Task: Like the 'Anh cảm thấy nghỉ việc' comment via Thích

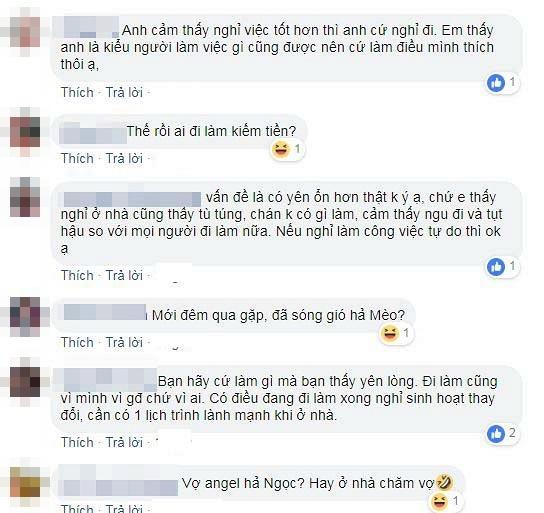Action: [77, 93]
